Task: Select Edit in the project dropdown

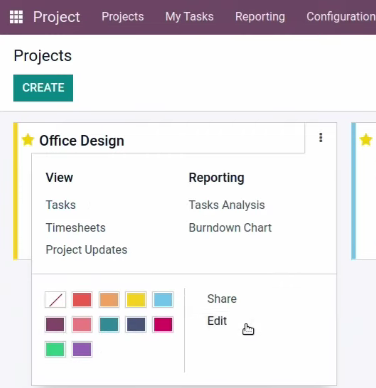Action: point(217,321)
